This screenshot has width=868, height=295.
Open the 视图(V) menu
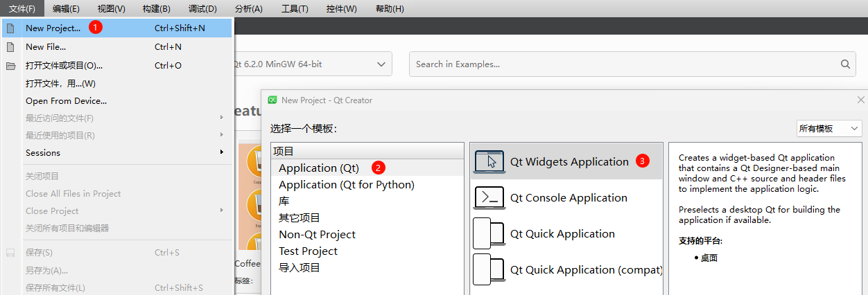[x=111, y=8]
